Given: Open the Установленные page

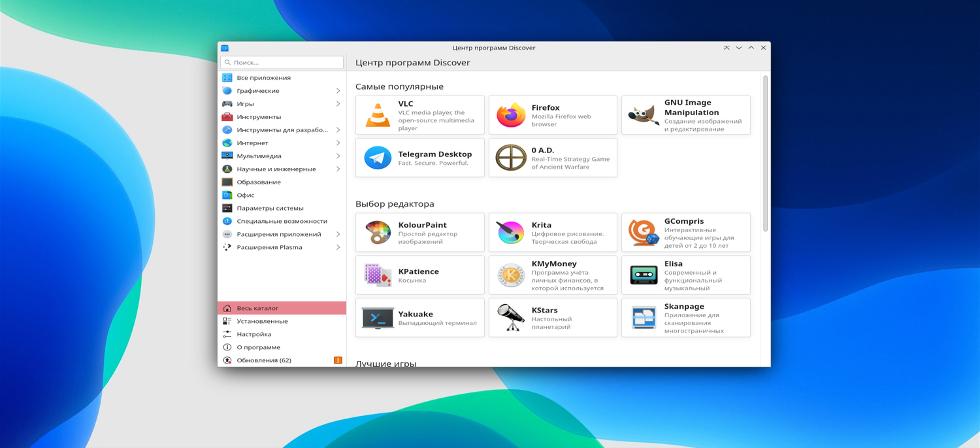Looking at the screenshot, I should click(282, 321).
